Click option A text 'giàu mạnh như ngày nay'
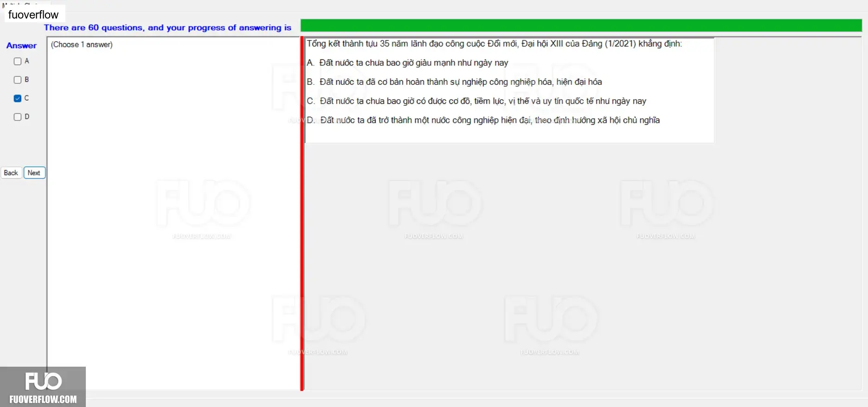 point(407,63)
